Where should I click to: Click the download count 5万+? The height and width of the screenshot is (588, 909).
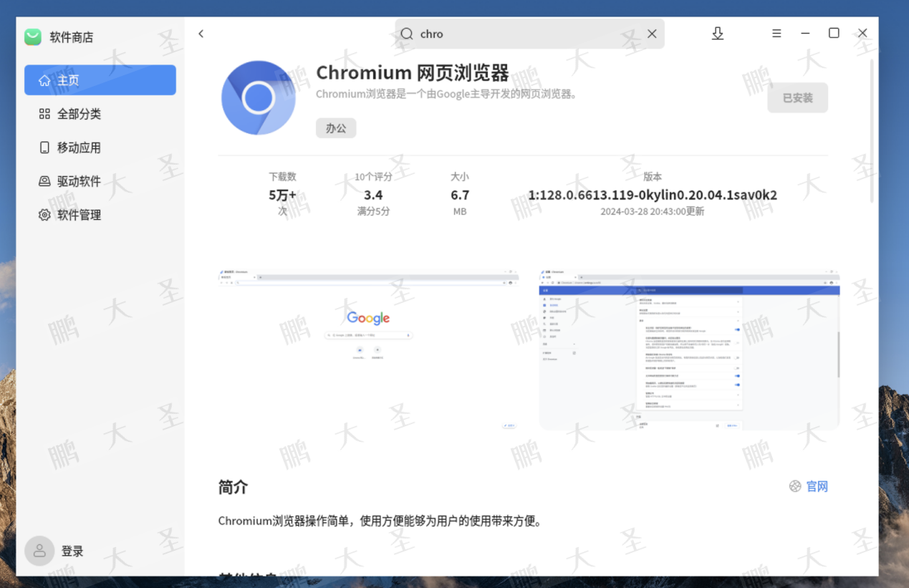282,195
